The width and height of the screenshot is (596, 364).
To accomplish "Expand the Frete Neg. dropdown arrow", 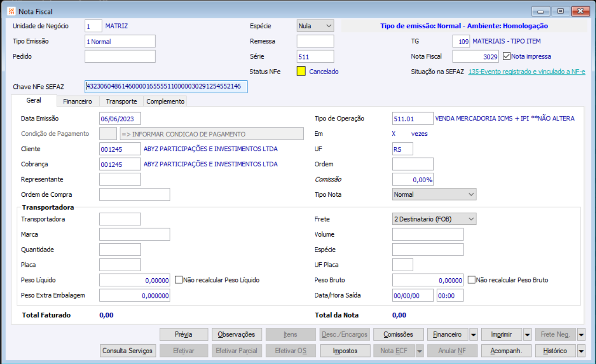I will coord(581,334).
